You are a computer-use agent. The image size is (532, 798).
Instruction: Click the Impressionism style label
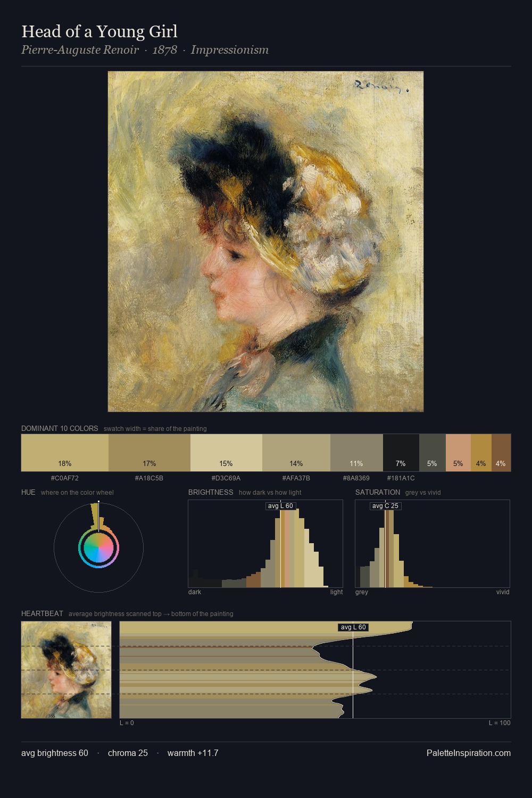coord(230,50)
